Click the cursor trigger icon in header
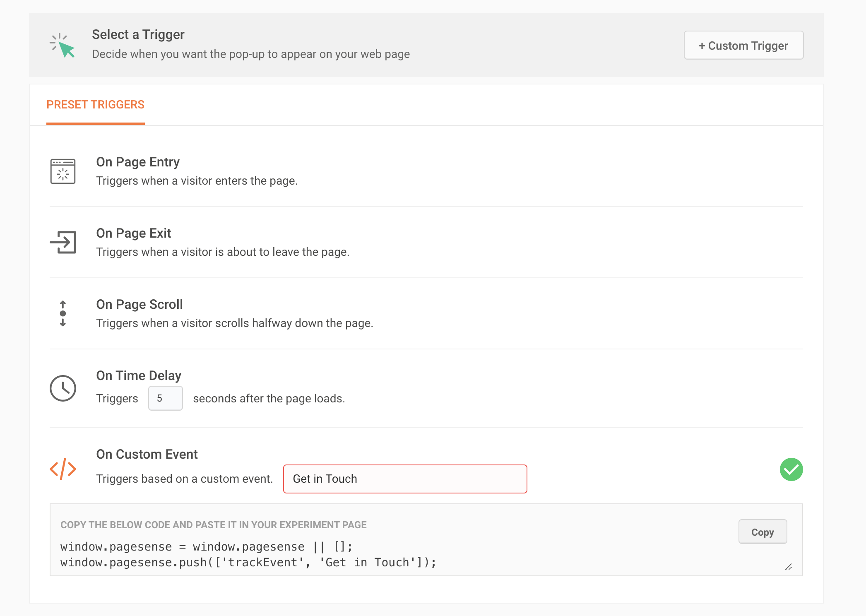 pos(63,46)
